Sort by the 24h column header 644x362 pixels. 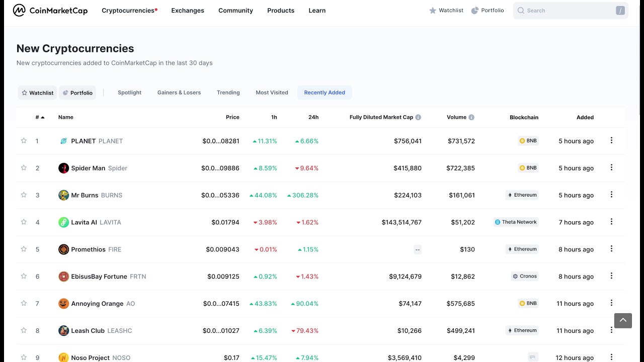click(313, 117)
